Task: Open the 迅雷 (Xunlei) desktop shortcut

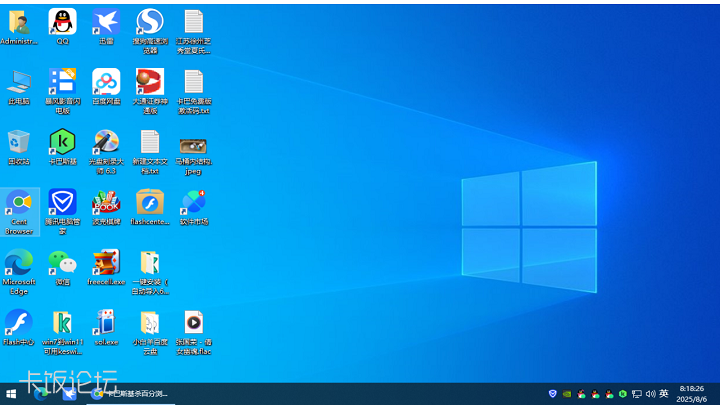Action: point(106,27)
